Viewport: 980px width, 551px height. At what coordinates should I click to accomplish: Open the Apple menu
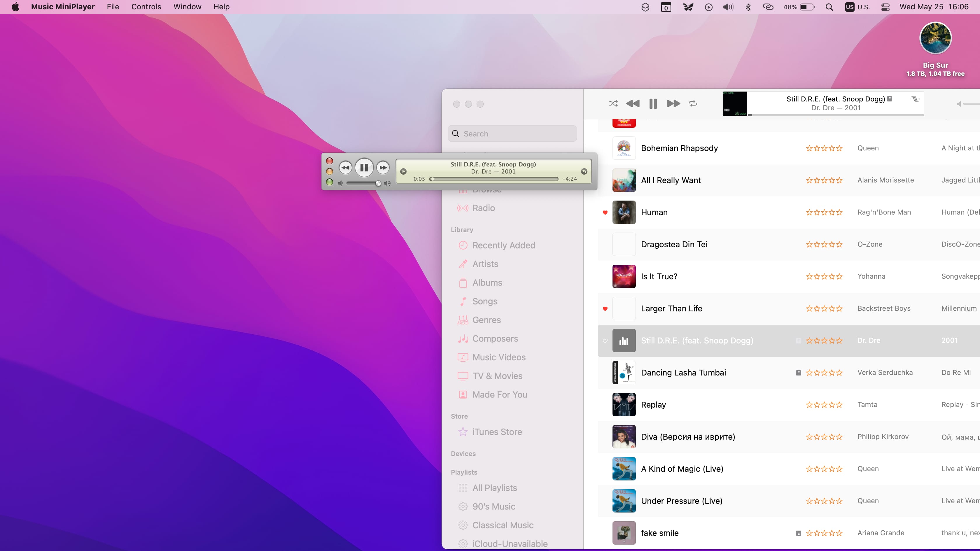[x=15, y=7]
